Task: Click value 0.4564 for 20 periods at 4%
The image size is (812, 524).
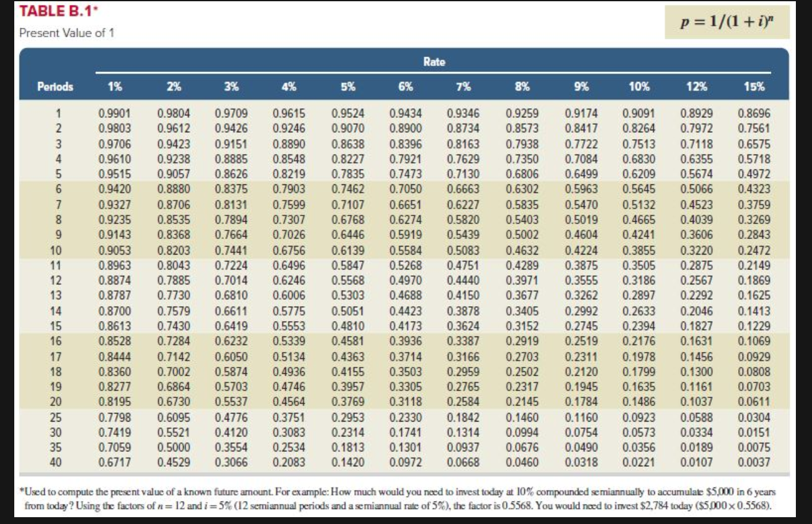Action: [x=288, y=401]
